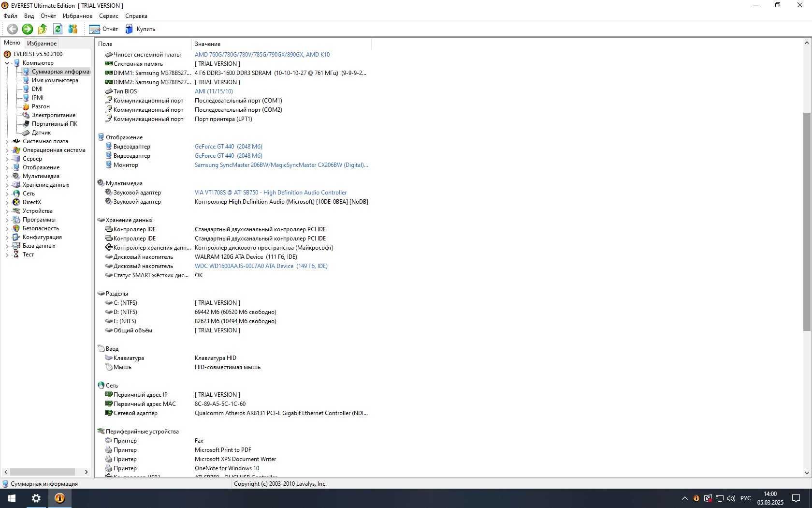This screenshot has height=508, width=812.
Task: Click the EVEREST taskbar app icon
Action: click(60, 498)
